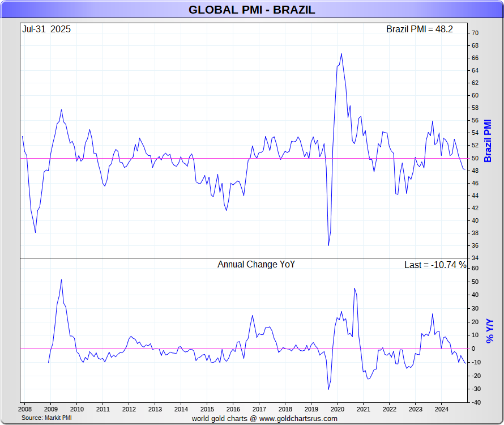Screen dimensions: 504x425
Task: Click the 66 tick on PMI axis
Action: coord(475,58)
